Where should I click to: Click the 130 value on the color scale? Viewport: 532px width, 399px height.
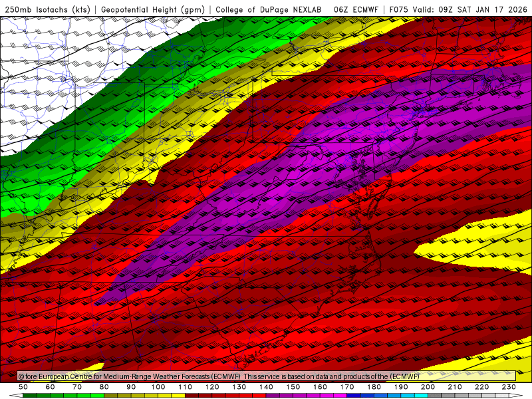[239, 387]
